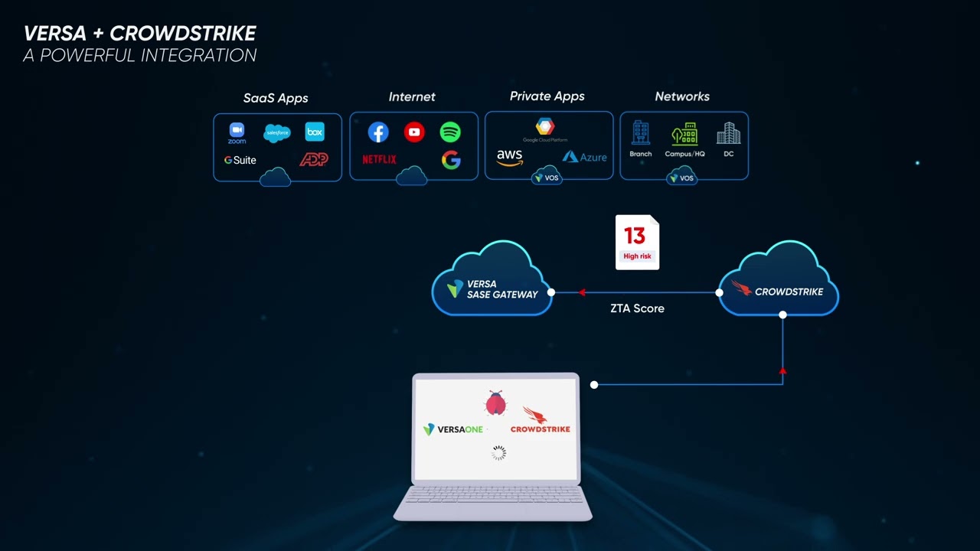Click the 13 High risk score card
Screen dimensions: 980x551
(x=637, y=242)
